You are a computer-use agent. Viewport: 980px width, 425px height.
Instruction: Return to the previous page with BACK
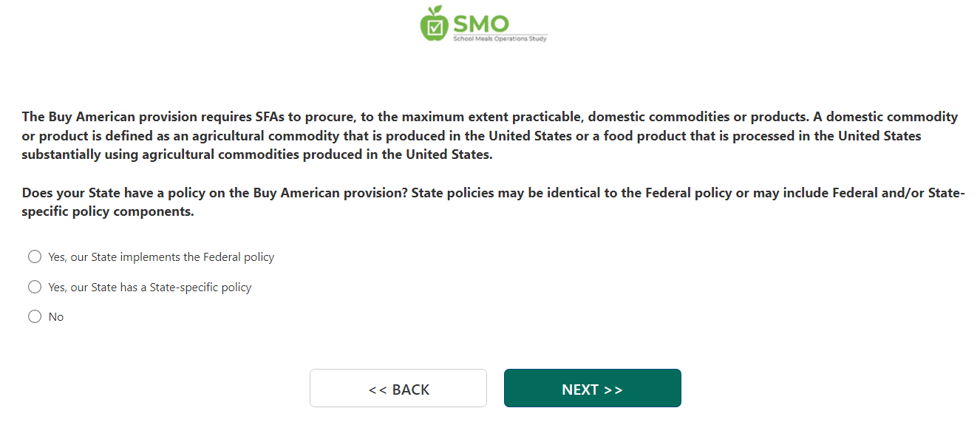click(x=398, y=389)
